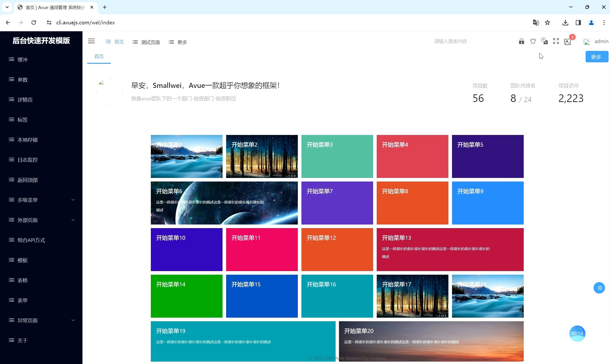Open 日志监控 in sidebar

click(41, 160)
